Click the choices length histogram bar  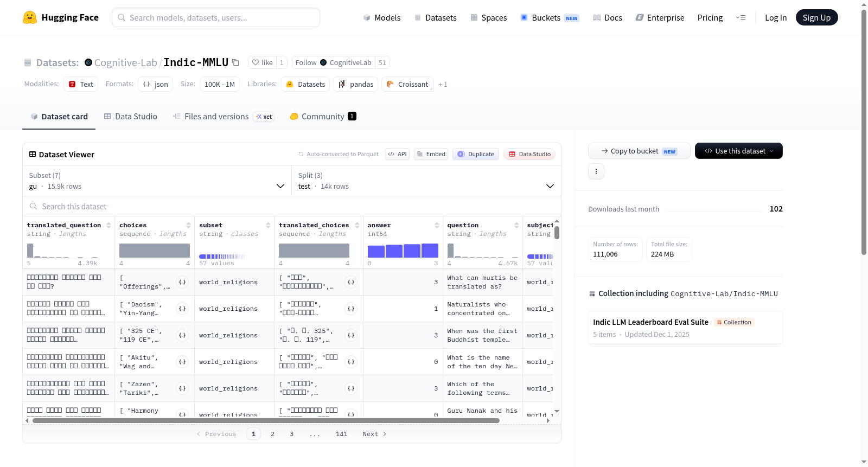(x=155, y=250)
